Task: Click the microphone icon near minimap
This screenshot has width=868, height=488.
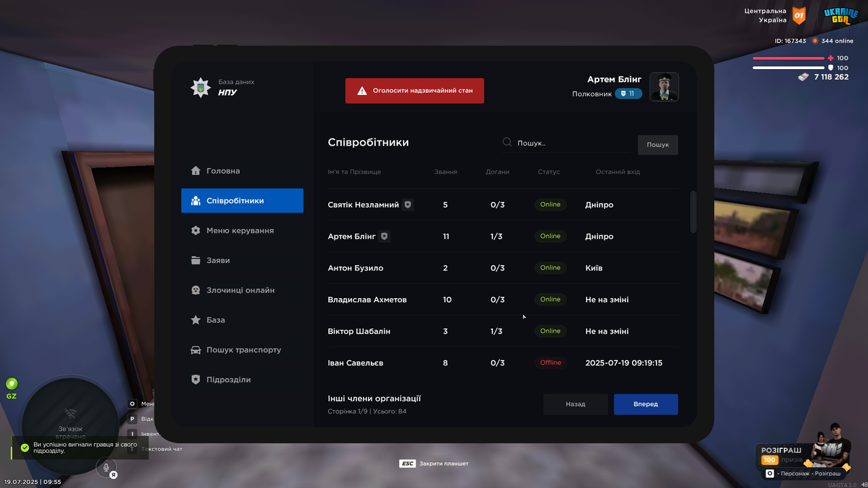Action: (x=106, y=467)
